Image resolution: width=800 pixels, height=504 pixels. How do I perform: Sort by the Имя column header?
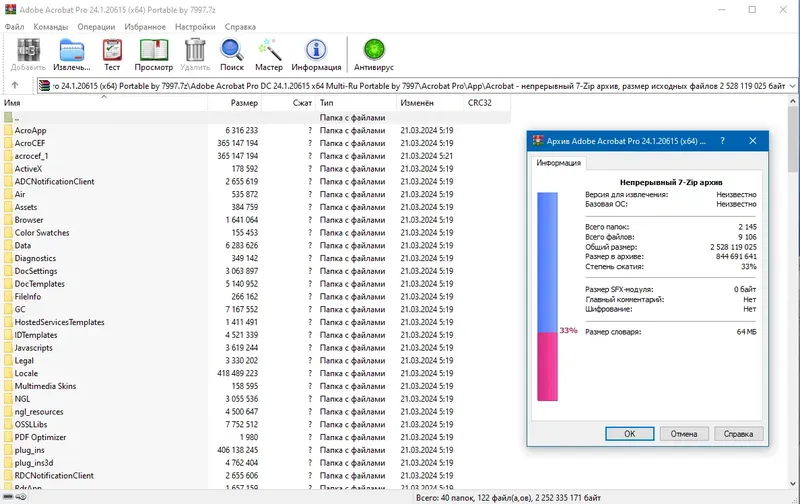tap(104, 103)
